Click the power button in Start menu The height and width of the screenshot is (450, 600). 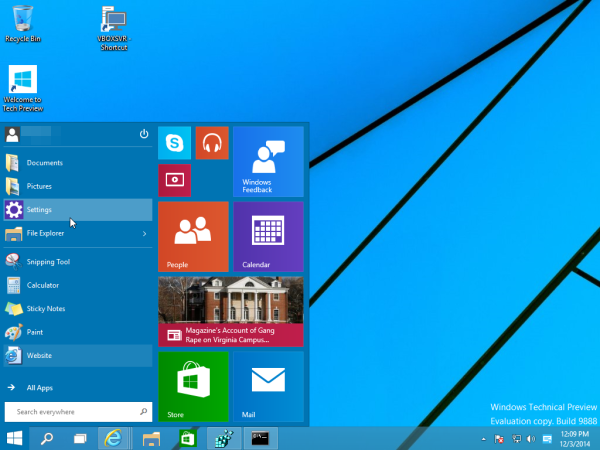coord(144,134)
